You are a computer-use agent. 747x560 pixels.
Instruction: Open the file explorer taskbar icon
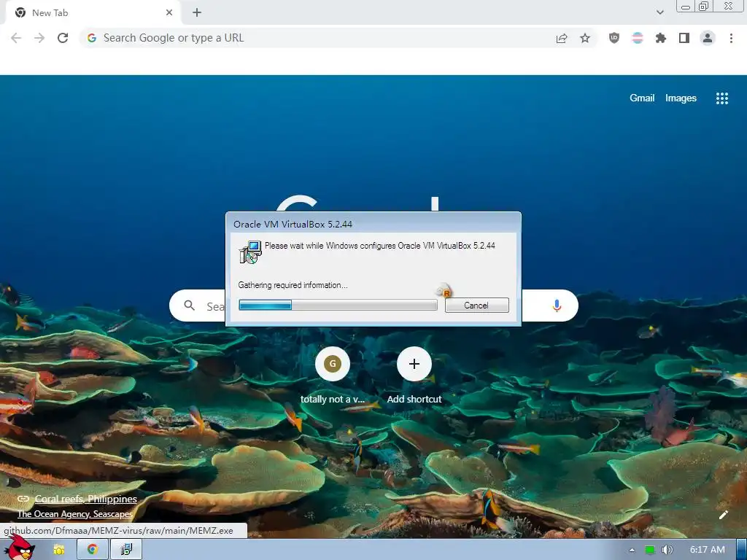click(58, 550)
